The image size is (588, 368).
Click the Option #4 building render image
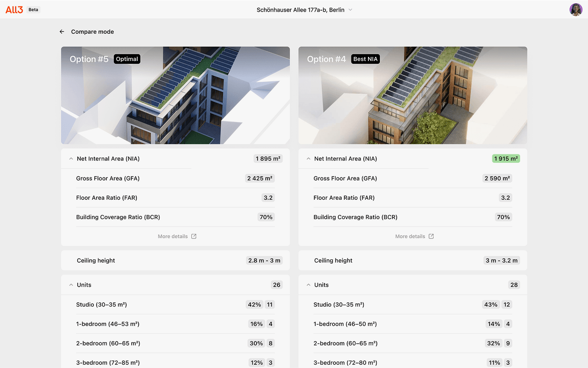pos(413,102)
